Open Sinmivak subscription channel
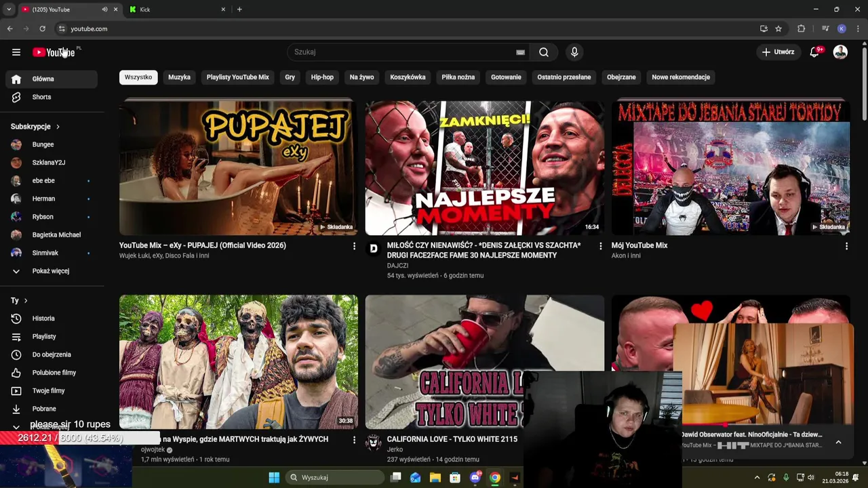The height and width of the screenshot is (488, 868). (52, 253)
